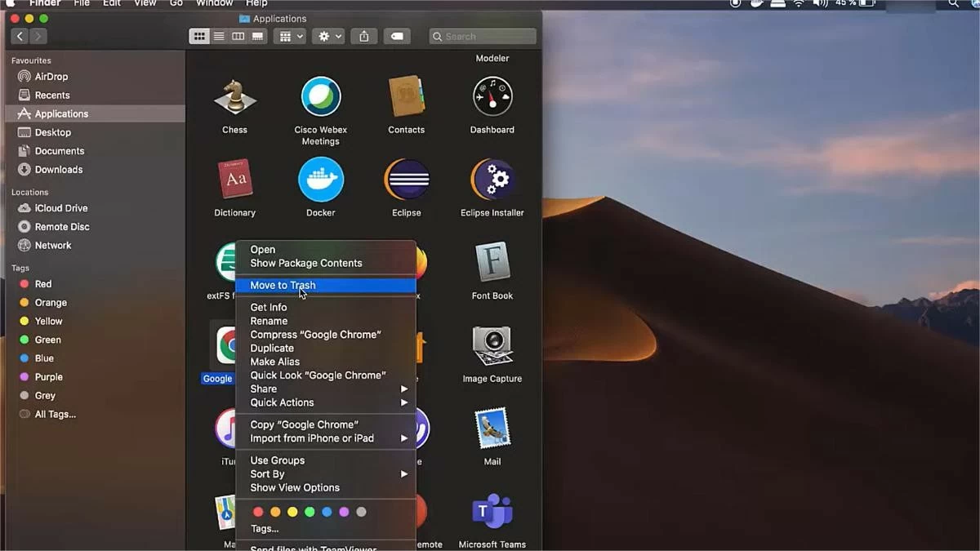Expand the Sort By submenu
Screen dimensions: 980x551
pyautogui.click(x=268, y=473)
